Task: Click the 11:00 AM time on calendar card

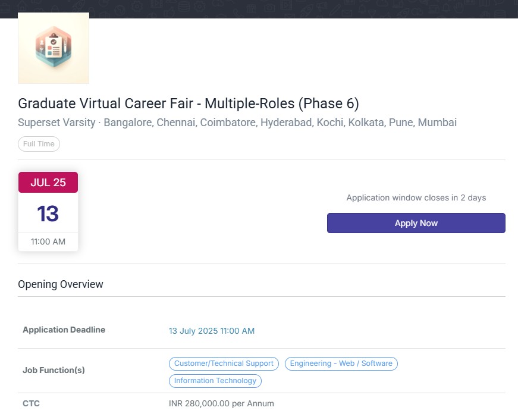Action: 48,242
